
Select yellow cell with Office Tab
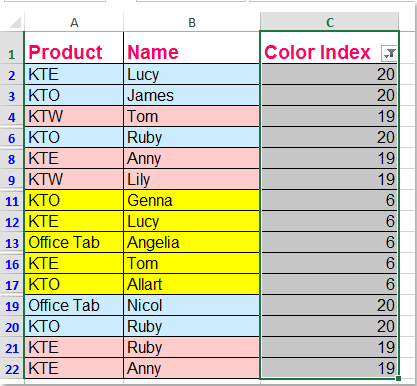click(x=74, y=242)
